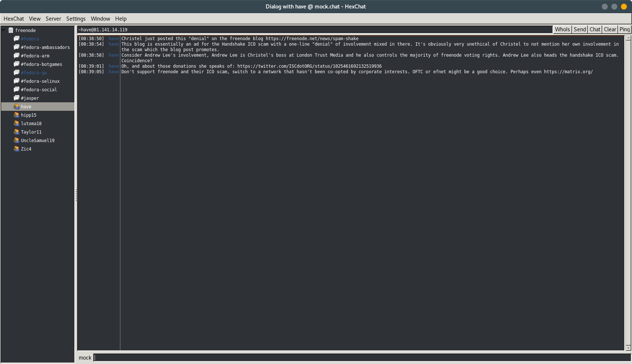The width and height of the screenshot is (632, 364).
Task: Click the 08:39:05 timestamp
Action: (91, 72)
